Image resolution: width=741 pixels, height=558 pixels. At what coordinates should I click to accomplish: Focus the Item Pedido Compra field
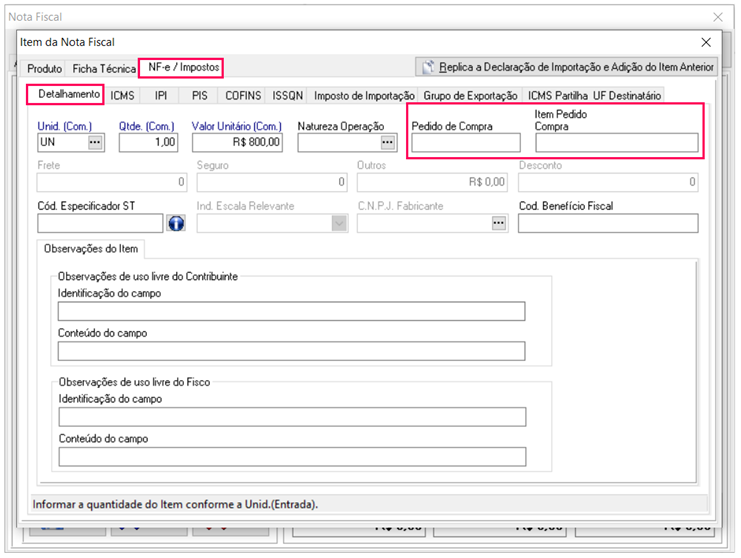pyautogui.click(x=616, y=143)
